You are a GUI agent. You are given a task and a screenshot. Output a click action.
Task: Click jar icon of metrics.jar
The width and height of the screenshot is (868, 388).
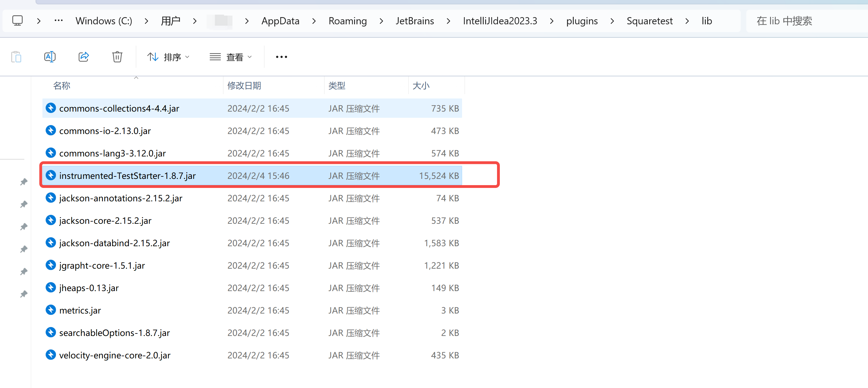(51, 309)
